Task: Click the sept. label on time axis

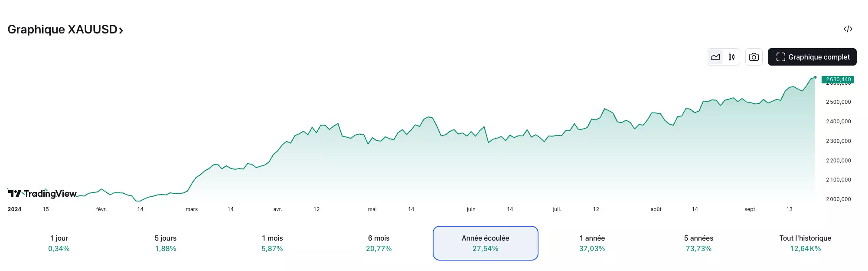Action: (x=751, y=209)
